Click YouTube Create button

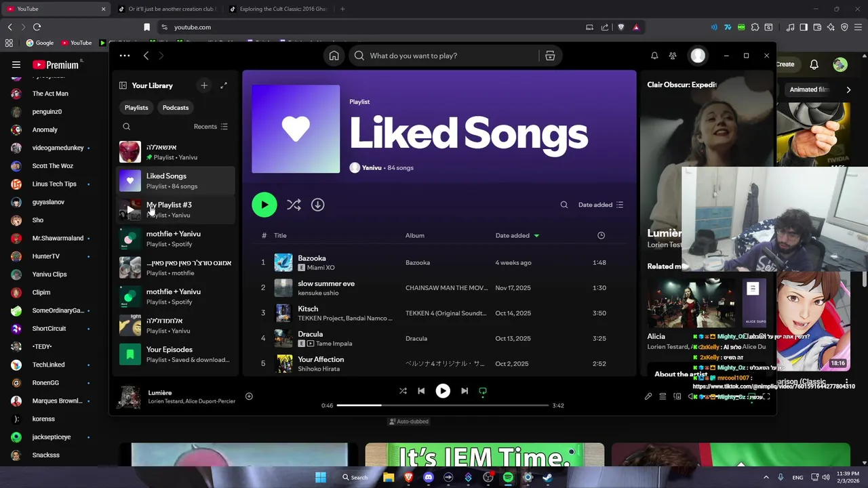[x=785, y=65]
